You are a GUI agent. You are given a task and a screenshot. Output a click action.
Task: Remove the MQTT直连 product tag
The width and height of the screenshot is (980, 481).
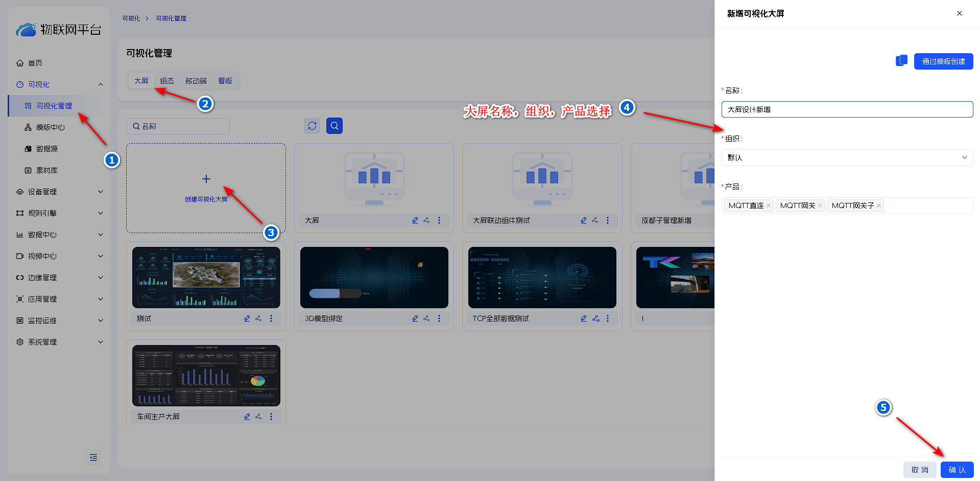coord(768,205)
